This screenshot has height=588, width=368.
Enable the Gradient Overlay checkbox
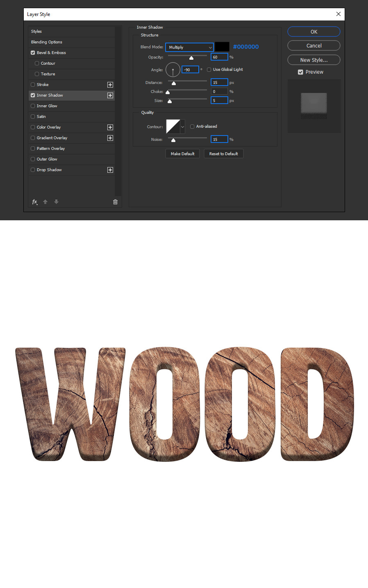coord(33,138)
